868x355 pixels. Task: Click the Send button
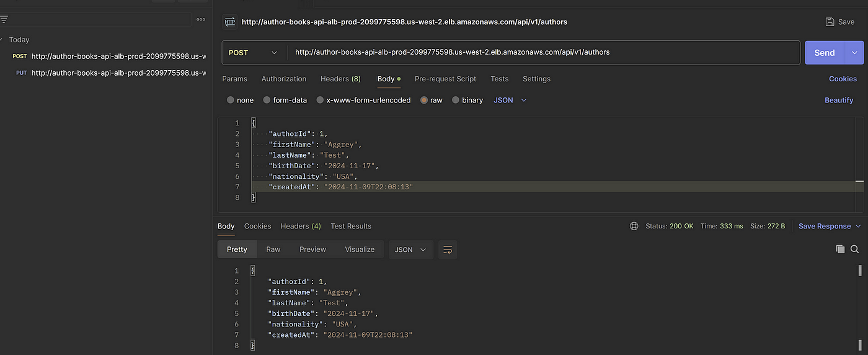[x=825, y=53]
